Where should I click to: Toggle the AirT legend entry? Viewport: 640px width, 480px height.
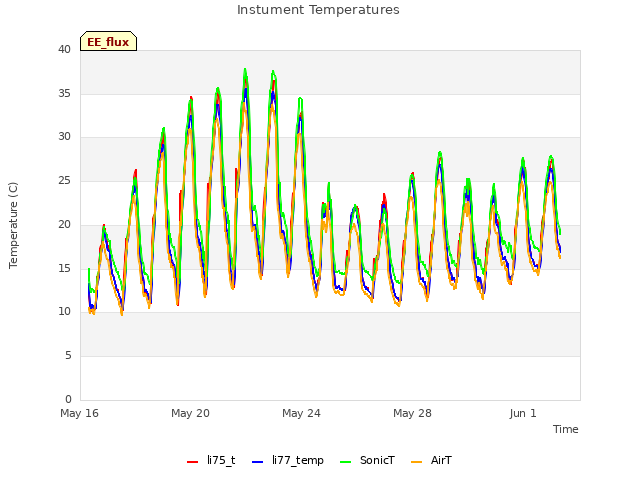click(x=431, y=460)
